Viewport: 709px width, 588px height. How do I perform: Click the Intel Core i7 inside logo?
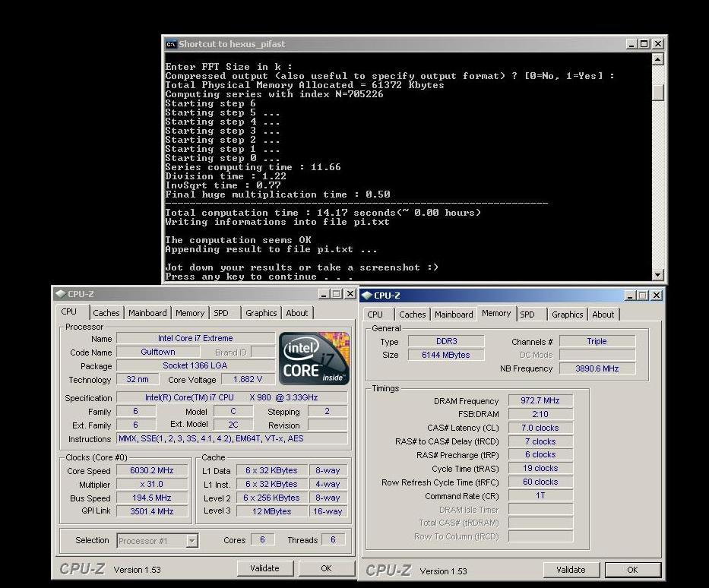click(x=315, y=359)
